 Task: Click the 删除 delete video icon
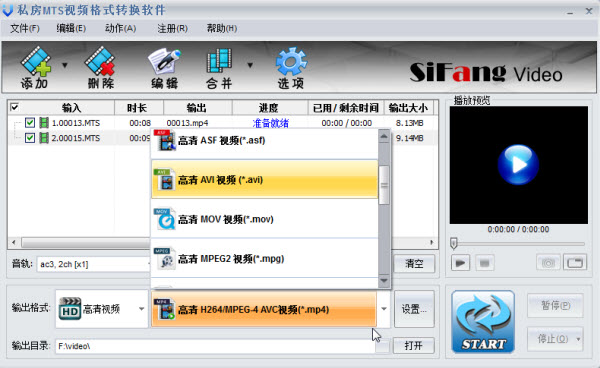pos(100,67)
